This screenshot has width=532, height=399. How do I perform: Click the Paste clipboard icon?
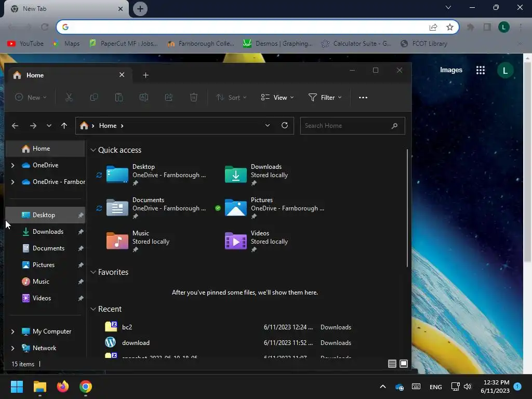[x=119, y=97]
